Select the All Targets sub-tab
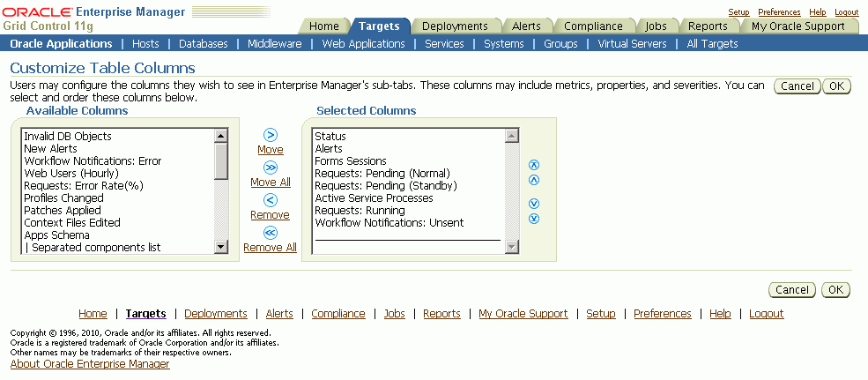This screenshot has height=380, width=868. pos(712,44)
